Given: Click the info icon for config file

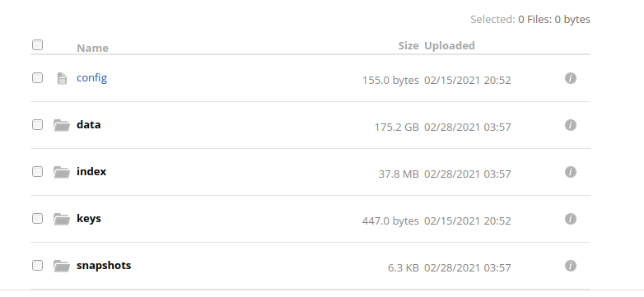Looking at the screenshot, I should (x=571, y=78).
